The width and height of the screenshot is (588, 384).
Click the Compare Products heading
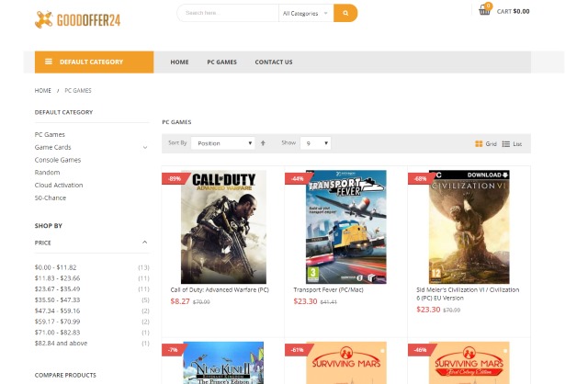[x=65, y=375]
